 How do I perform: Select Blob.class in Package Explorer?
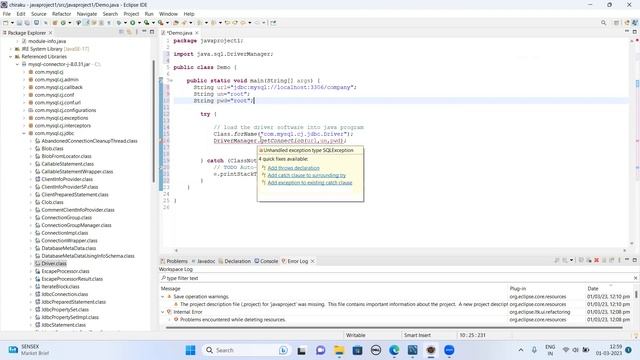(x=52, y=149)
